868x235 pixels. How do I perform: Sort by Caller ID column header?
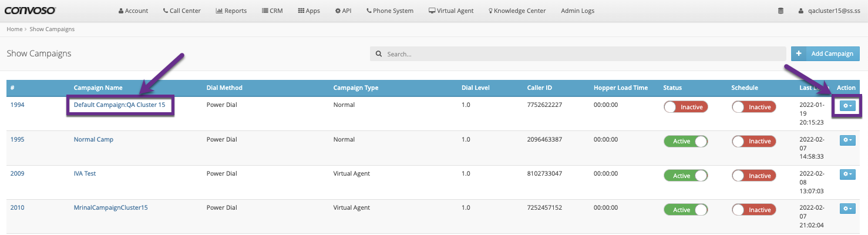(539, 88)
